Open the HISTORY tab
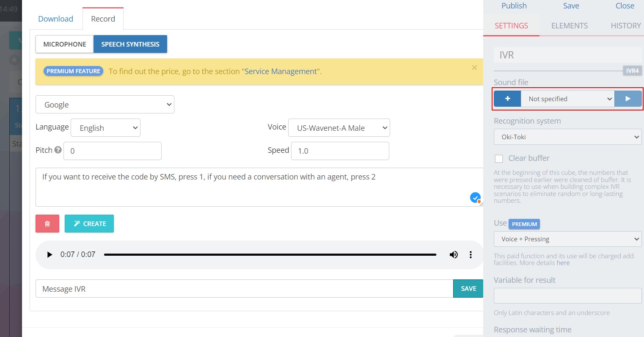644x337 pixels. [x=626, y=25]
